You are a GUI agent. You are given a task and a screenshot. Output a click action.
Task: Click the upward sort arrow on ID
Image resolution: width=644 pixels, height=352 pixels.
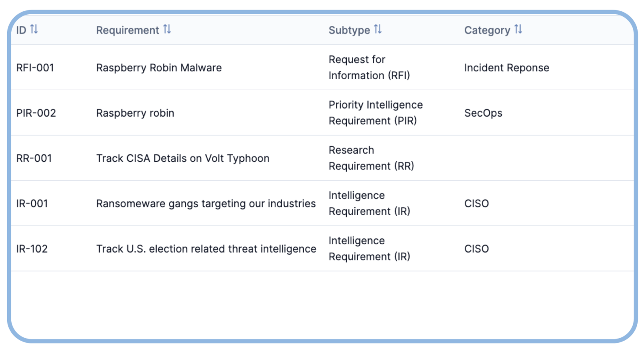click(32, 30)
